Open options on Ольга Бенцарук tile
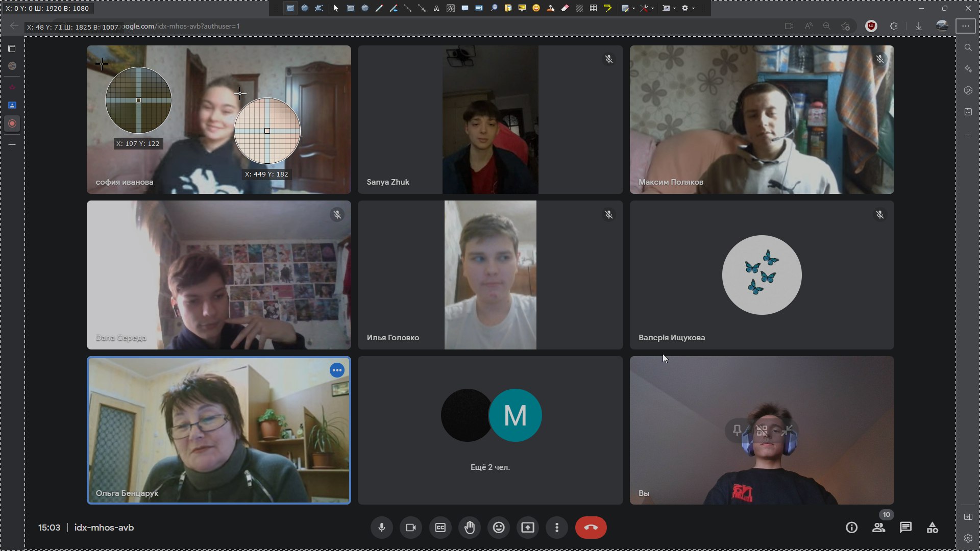The width and height of the screenshot is (980, 551). coord(337,370)
